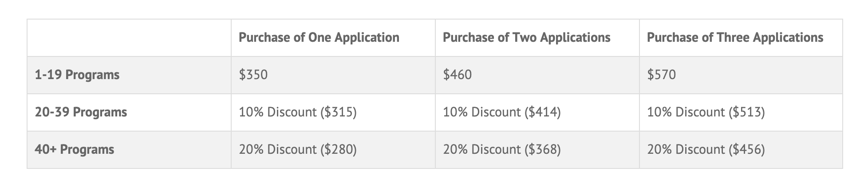Click the ($414) discounted price
Image resolution: width=868 pixels, height=192 pixels.
543,112
